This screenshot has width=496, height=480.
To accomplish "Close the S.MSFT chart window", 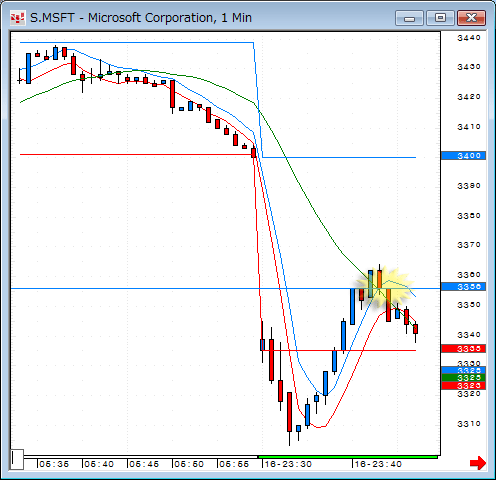I will point(471,18).
